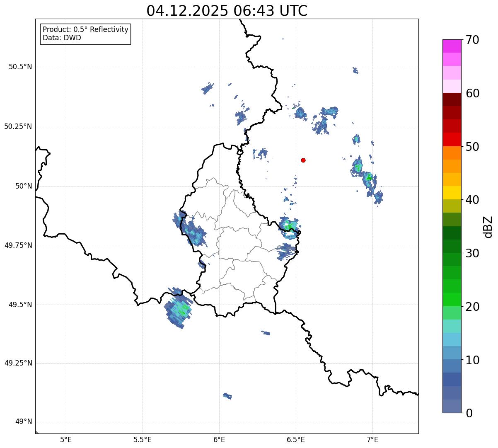Select the Product 0.5° Reflectivity label

[85, 30]
